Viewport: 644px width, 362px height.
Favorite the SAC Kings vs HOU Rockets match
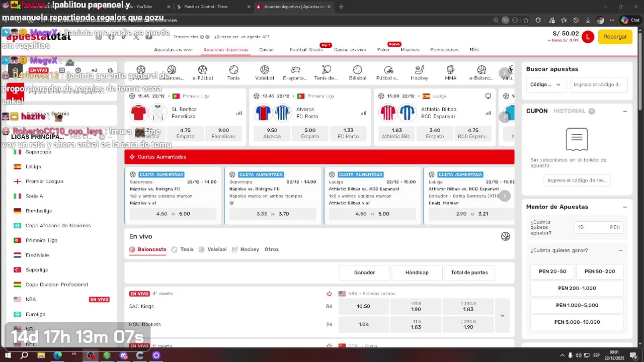click(329, 294)
